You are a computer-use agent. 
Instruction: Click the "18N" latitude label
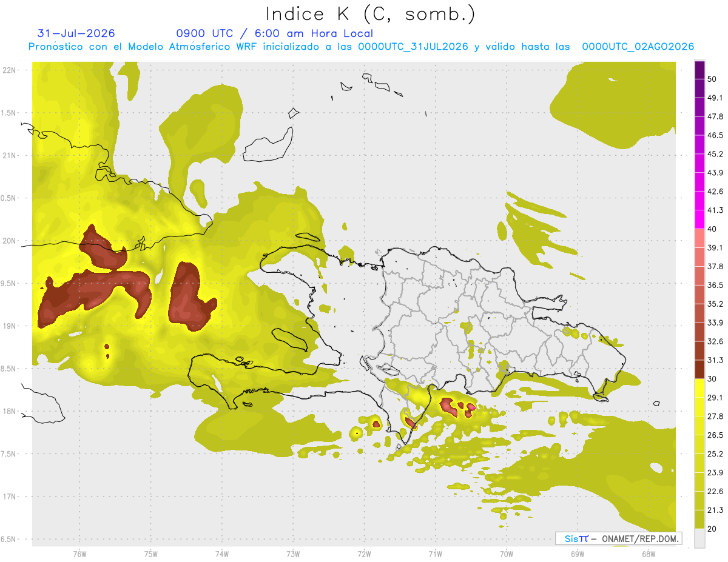[x=10, y=411]
